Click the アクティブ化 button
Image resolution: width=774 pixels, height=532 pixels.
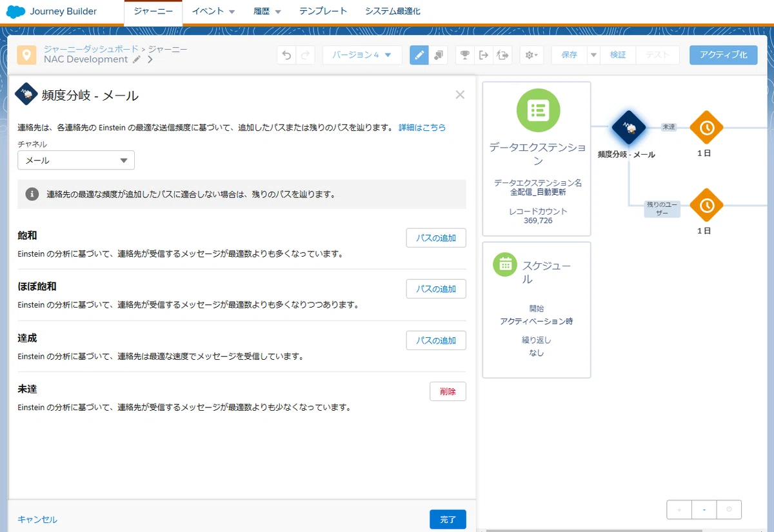click(723, 55)
